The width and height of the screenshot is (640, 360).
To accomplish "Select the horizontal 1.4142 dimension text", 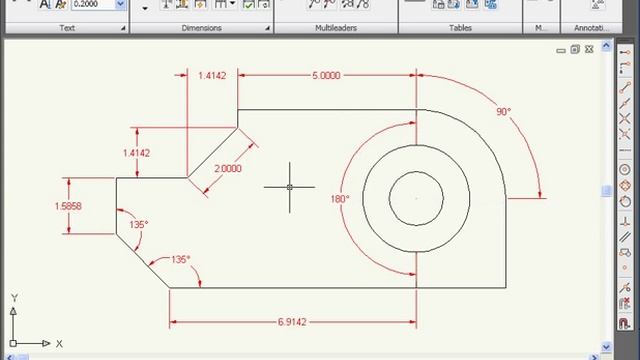I will (x=212, y=76).
